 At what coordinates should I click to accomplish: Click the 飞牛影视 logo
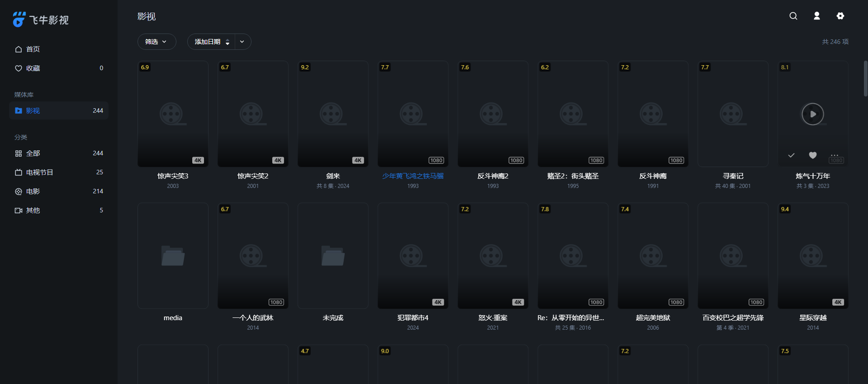tap(41, 19)
